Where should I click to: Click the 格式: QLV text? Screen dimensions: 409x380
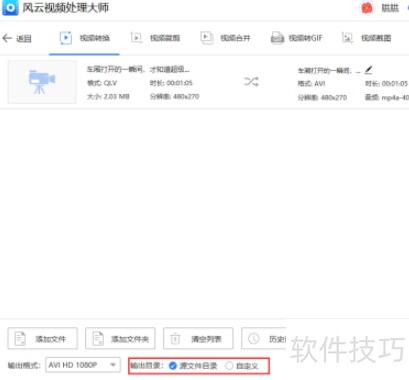pos(102,83)
